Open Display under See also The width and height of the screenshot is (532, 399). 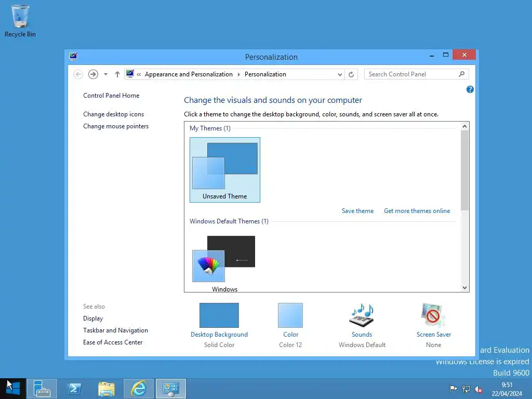pyautogui.click(x=93, y=318)
